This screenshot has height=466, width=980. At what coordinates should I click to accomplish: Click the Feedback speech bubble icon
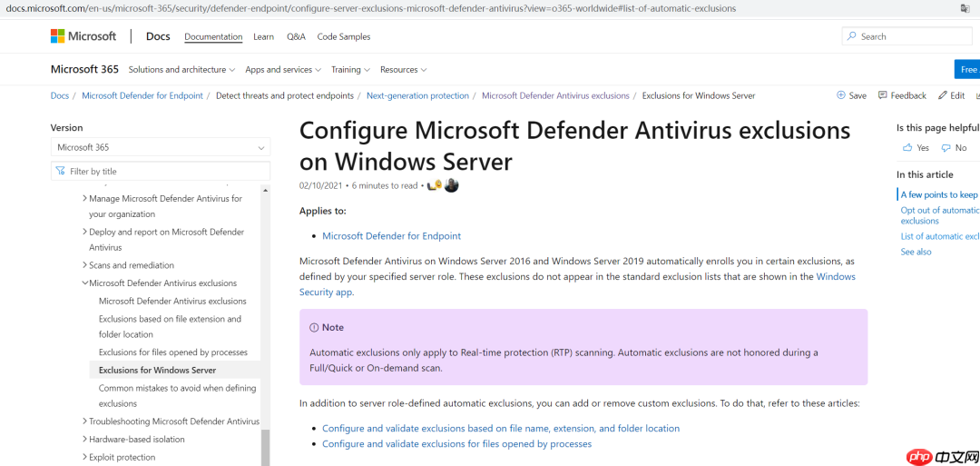(x=883, y=95)
